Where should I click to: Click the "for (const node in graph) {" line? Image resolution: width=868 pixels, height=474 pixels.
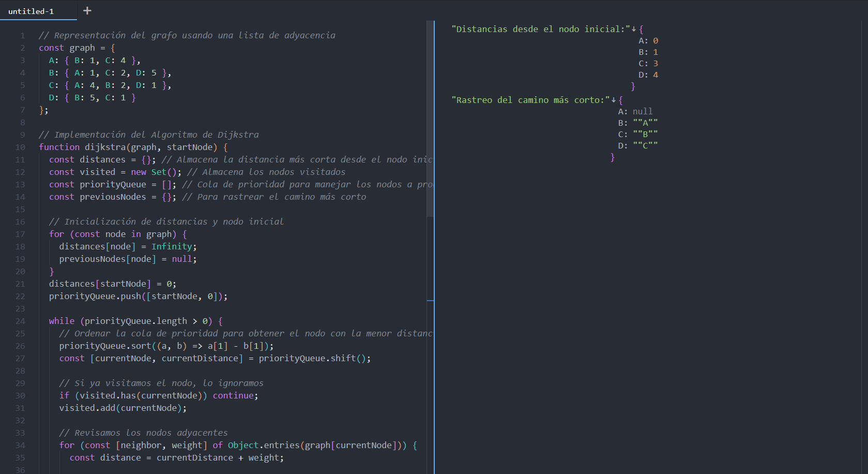tap(118, 234)
